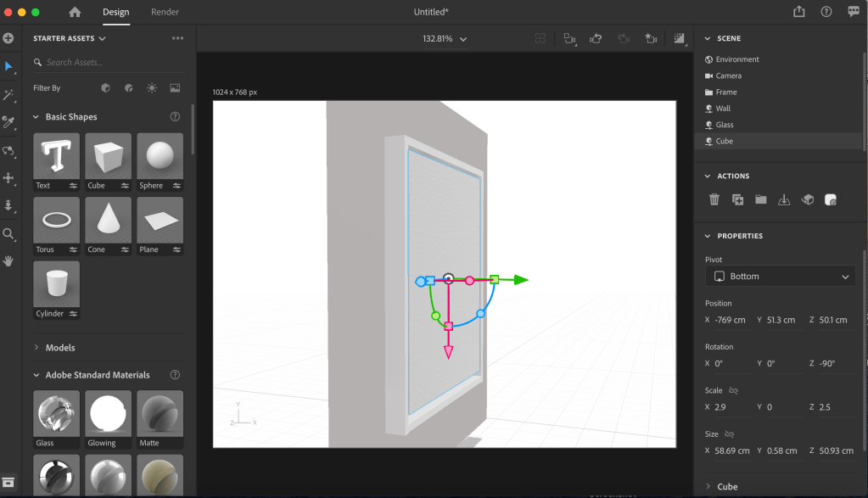Open Starter Assets more options menu
Image resolution: width=868 pixels, height=498 pixels.
point(177,38)
